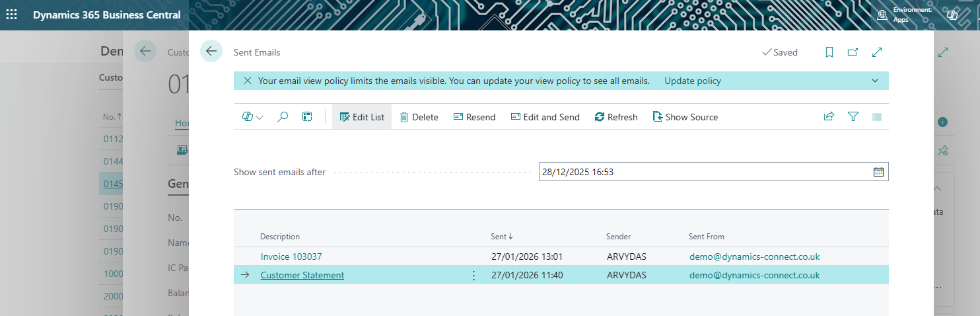
Task: Open the Copilot dropdown in the toolbar
Action: [x=252, y=117]
